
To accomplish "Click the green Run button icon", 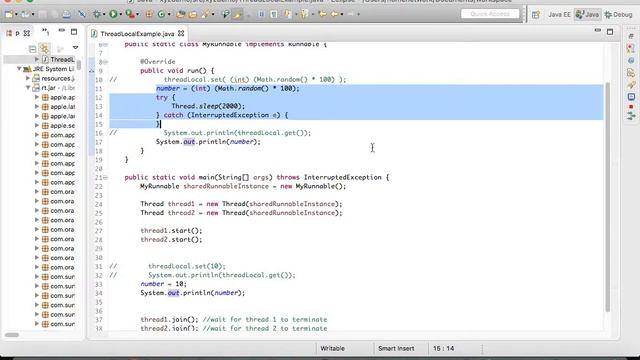I will click(113, 14).
